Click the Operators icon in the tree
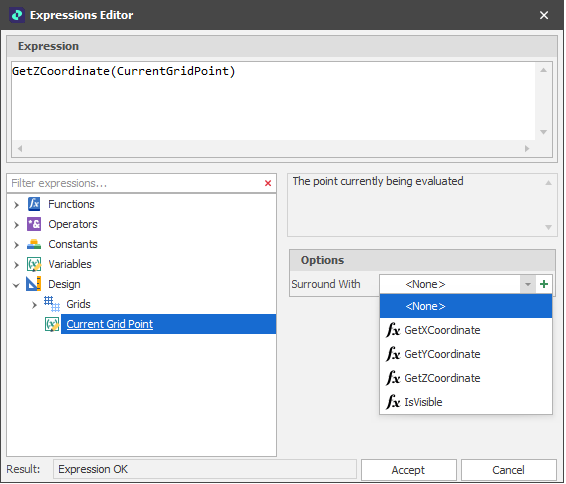The width and height of the screenshot is (566, 484). (x=34, y=224)
